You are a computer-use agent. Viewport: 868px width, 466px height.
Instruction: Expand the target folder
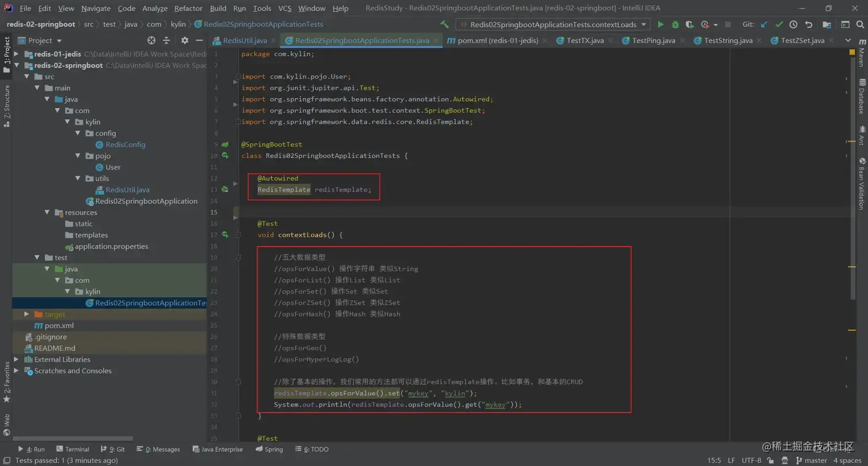pos(26,314)
